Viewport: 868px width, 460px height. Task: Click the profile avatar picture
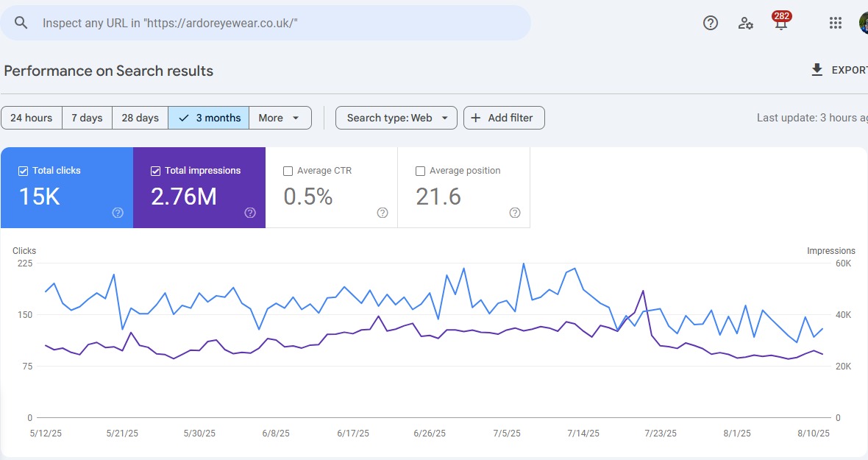[x=862, y=23]
